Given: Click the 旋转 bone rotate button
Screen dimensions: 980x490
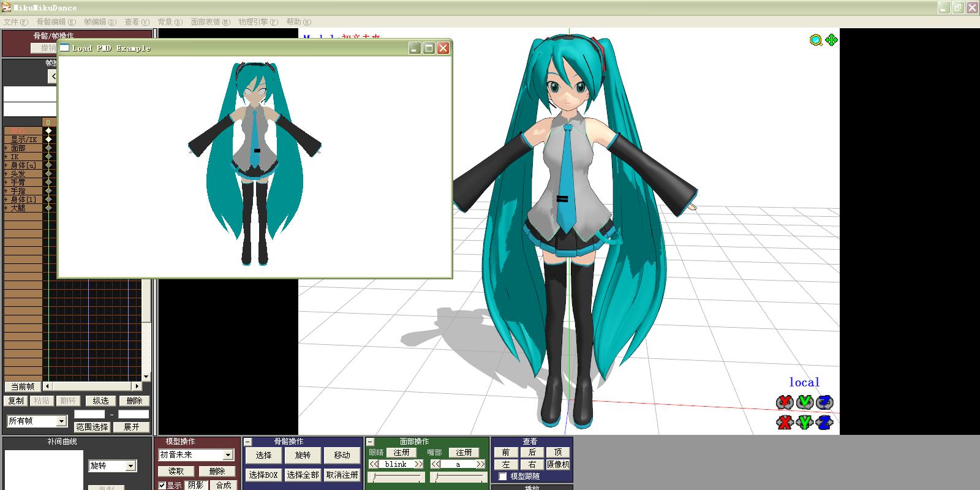Looking at the screenshot, I should point(303,455).
